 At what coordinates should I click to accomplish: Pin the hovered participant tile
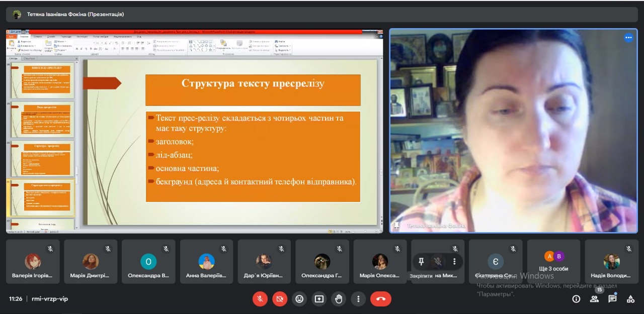point(421,261)
